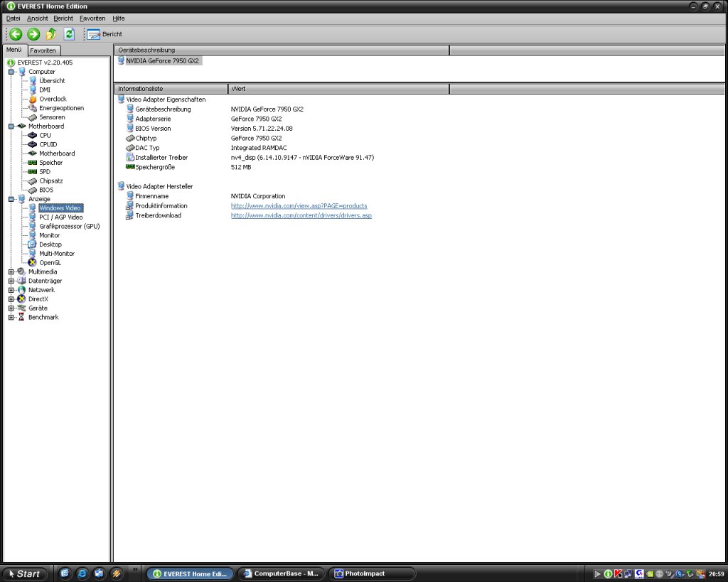Click the Refresh toolbar icon
728x582 pixels.
point(69,34)
